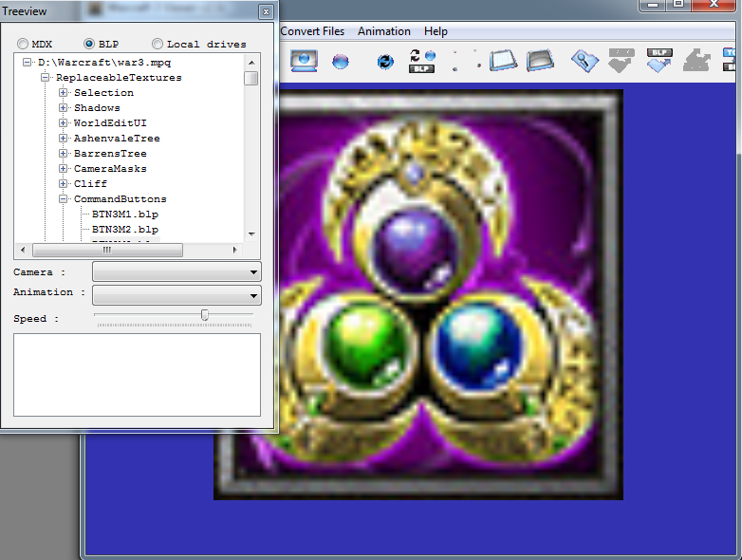Viewport: 742px width, 560px height.
Task: Expand the WorldEditUI folder
Action: [63, 123]
